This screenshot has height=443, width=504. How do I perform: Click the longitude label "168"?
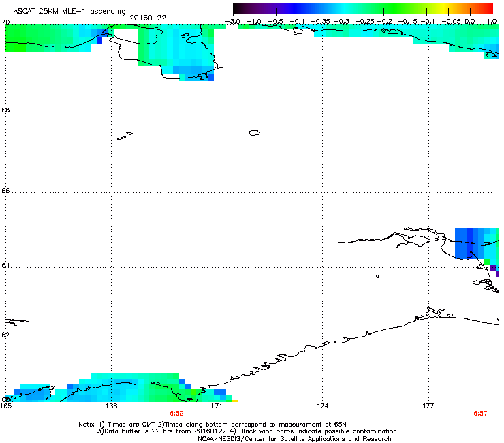point(111,406)
